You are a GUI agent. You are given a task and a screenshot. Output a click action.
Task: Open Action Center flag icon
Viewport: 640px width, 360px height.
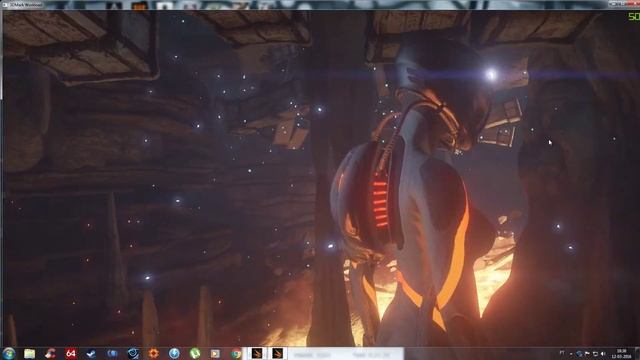[587, 353]
